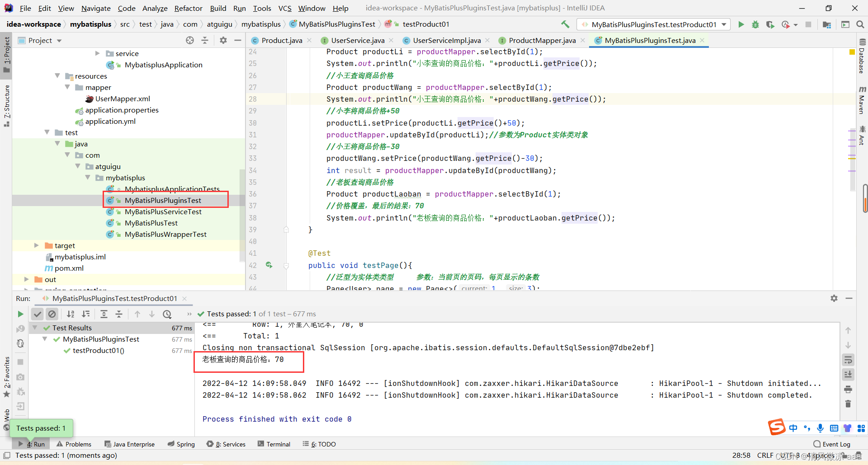Viewport: 868px width, 465px height.
Task: Click the Build project hammer icon
Action: (565, 24)
